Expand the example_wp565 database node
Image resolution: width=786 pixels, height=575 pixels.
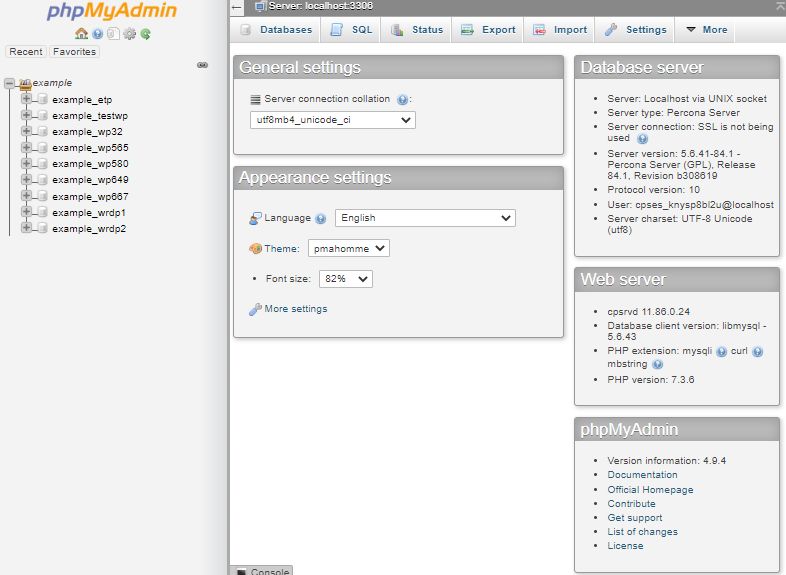point(27,147)
